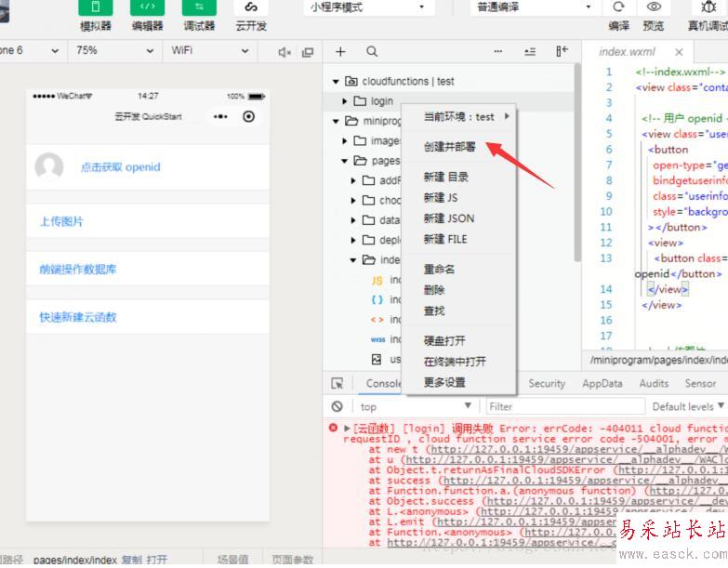Click the collapse file tree panel icon
The width and height of the screenshot is (728, 568).
click(x=562, y=51)
